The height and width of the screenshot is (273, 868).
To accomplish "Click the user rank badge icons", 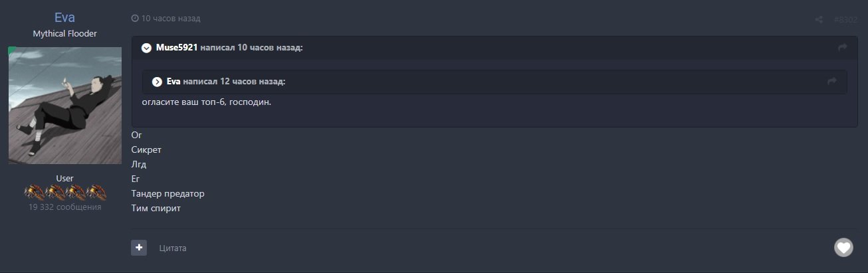I will (x=65, y=193).
